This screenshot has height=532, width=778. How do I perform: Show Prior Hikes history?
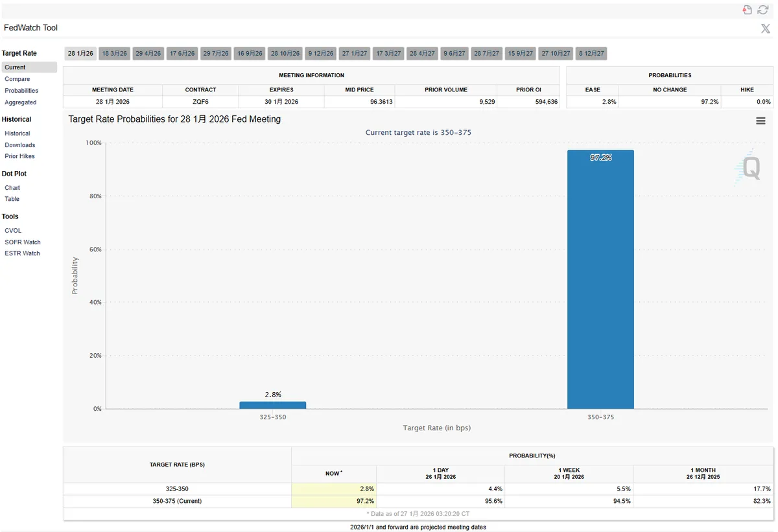tap(20, 156)
